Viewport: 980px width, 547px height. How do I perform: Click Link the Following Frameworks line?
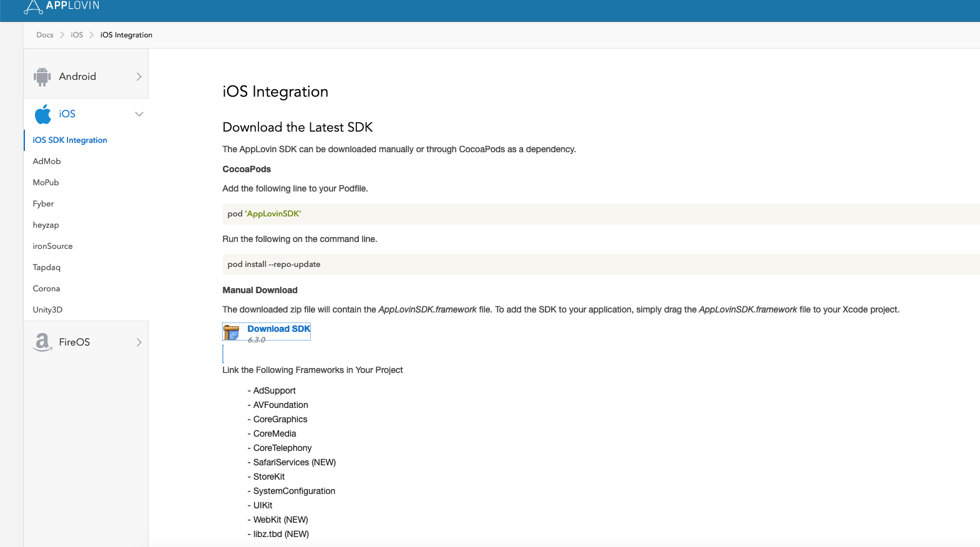click(x=313, y=370)
